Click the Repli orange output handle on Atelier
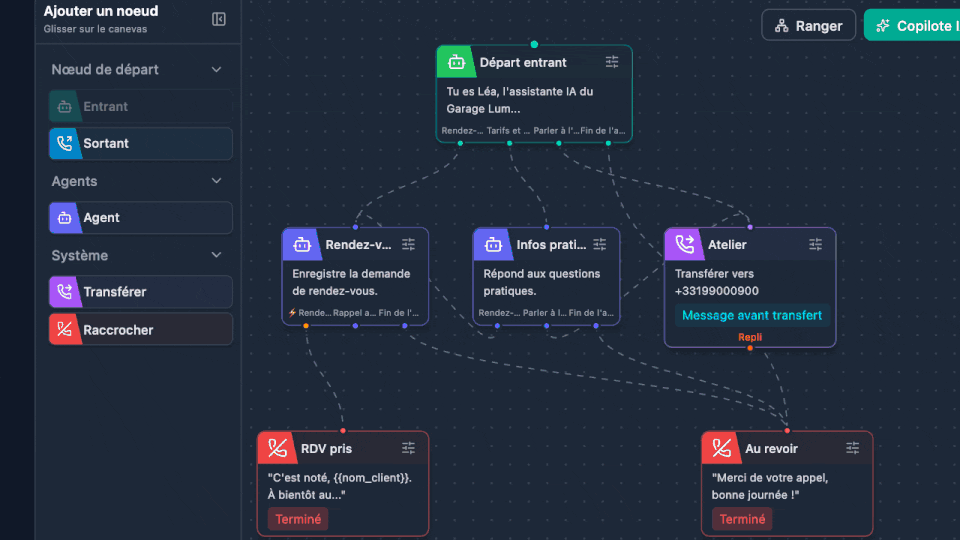 pyautogui.click(x=750, y=348)
